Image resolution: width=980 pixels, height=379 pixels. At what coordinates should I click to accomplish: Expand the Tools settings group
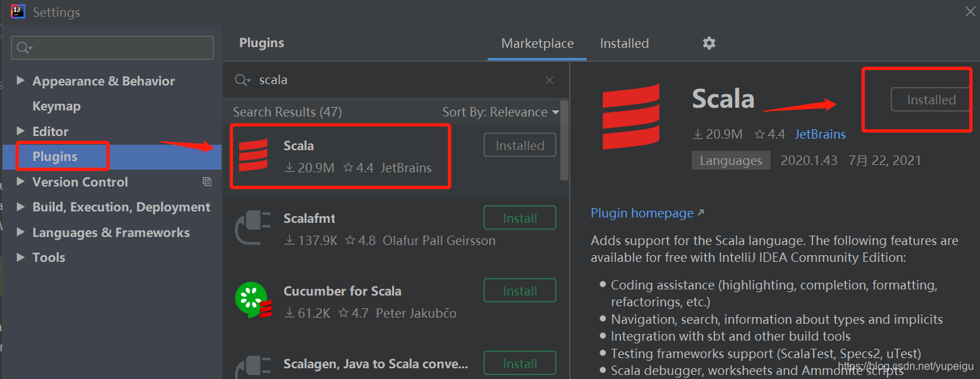point(20,257)
